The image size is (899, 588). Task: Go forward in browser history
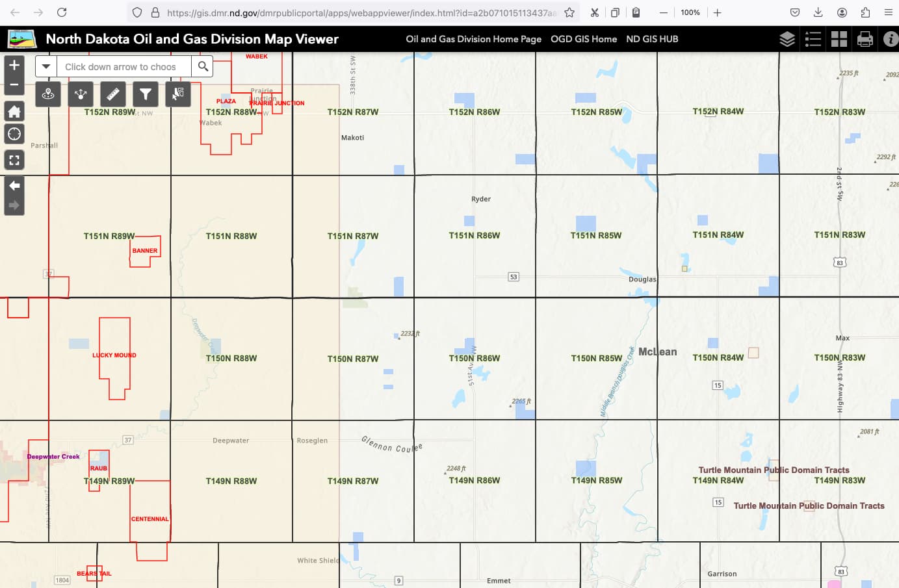point(38,12)
